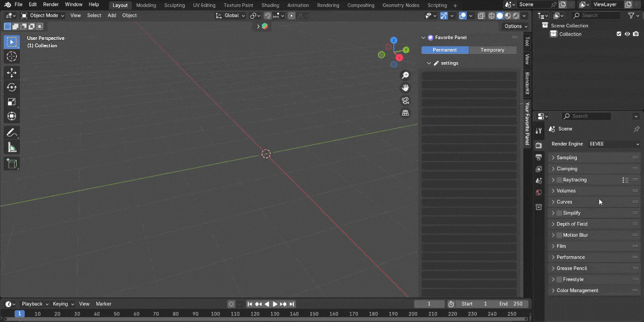Activate the Cursor tool
The width and height of the screenshot is (644, 322).
pyautogui.click(x=11, y=57)
